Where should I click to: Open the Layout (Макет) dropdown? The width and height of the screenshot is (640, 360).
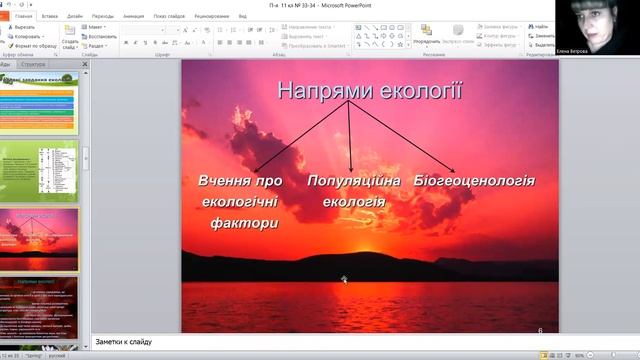(x=94, y=27)
